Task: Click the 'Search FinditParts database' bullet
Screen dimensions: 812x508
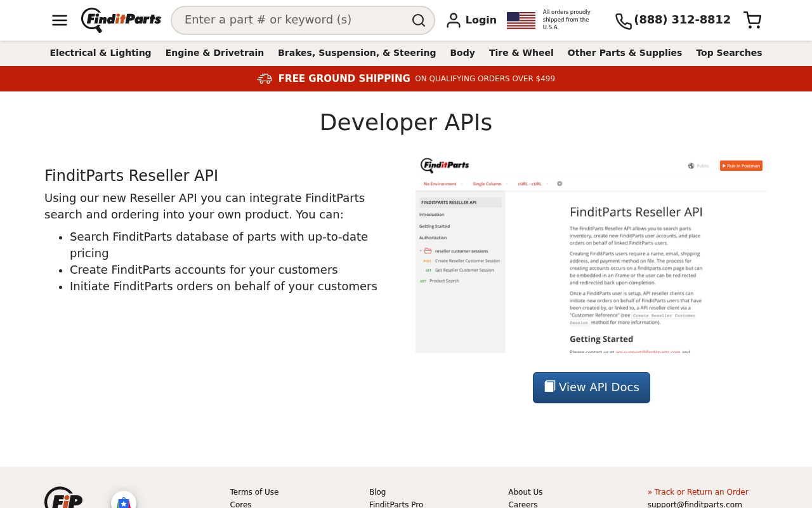Action: (219, 245)
